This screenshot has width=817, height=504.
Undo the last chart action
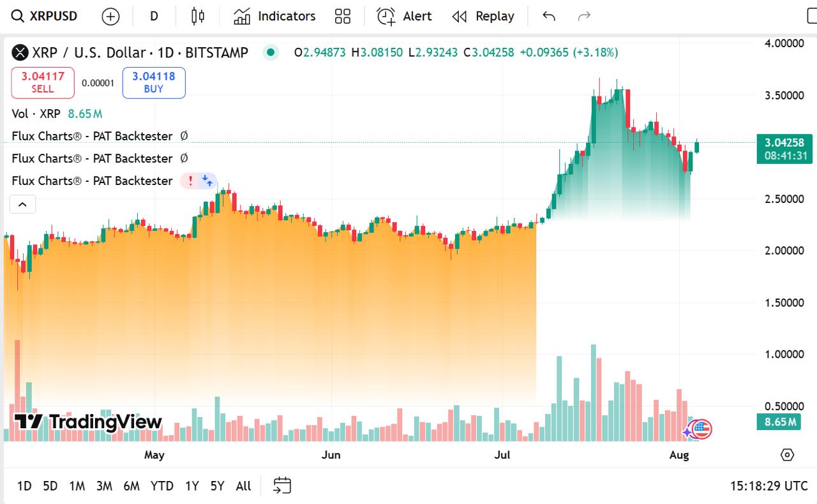point(549,17)
